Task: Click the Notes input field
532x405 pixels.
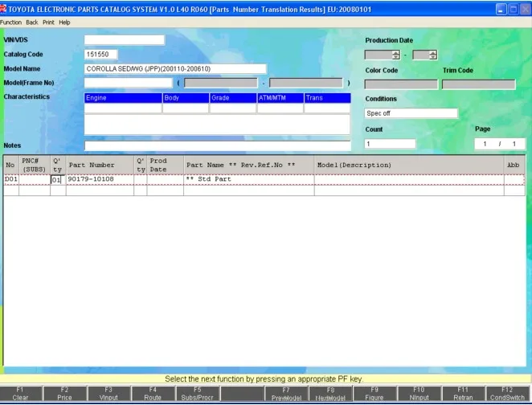Action: click(x=218, y=145)
